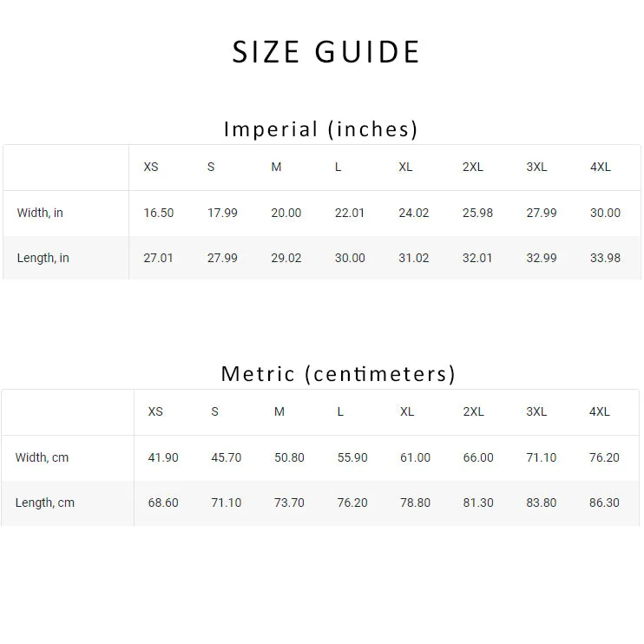Click the 24.02 width cell for XL
Viewport: 644px width, 644px height.
(414, 213)
